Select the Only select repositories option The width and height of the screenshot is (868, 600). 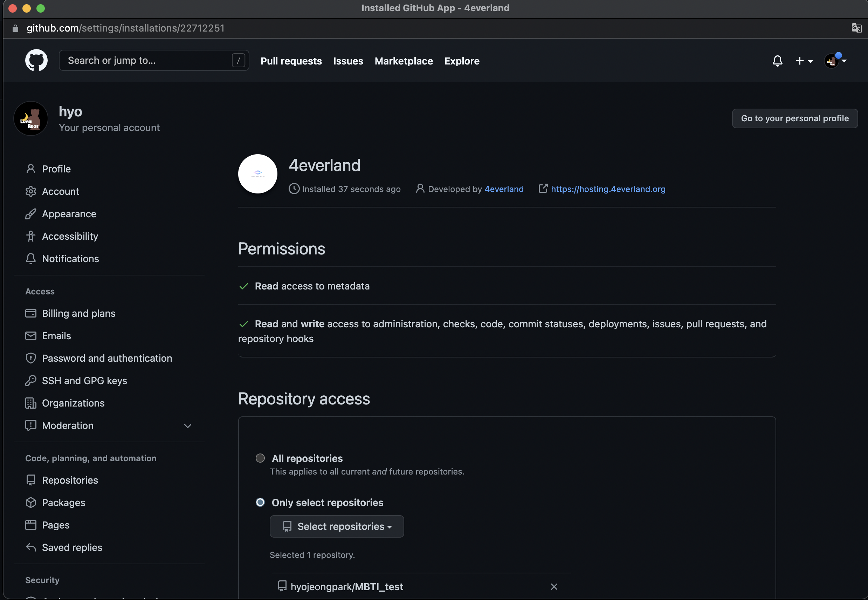(x=260, y=502)
